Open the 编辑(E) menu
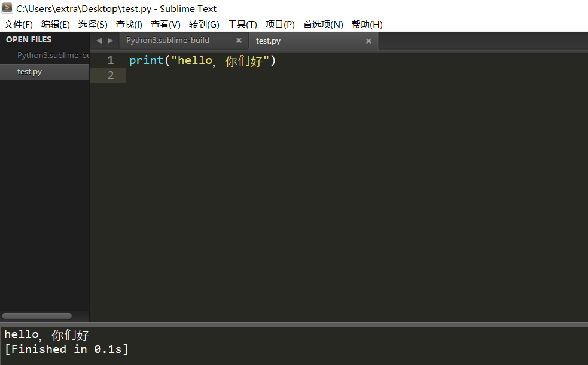 [55, 25]
